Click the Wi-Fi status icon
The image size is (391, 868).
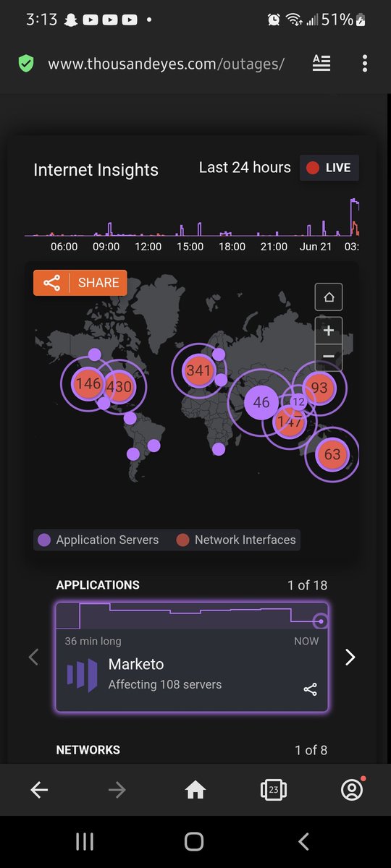coord(294,20)
